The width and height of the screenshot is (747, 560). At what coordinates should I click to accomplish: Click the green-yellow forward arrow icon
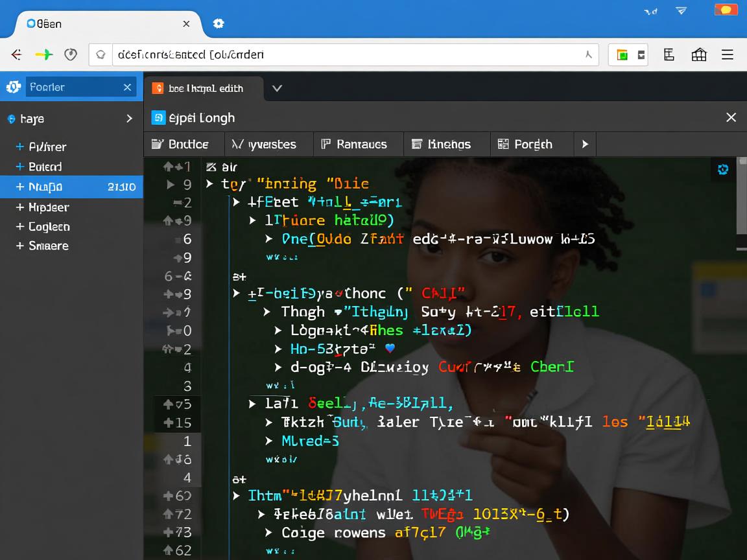tap(44, 55)
